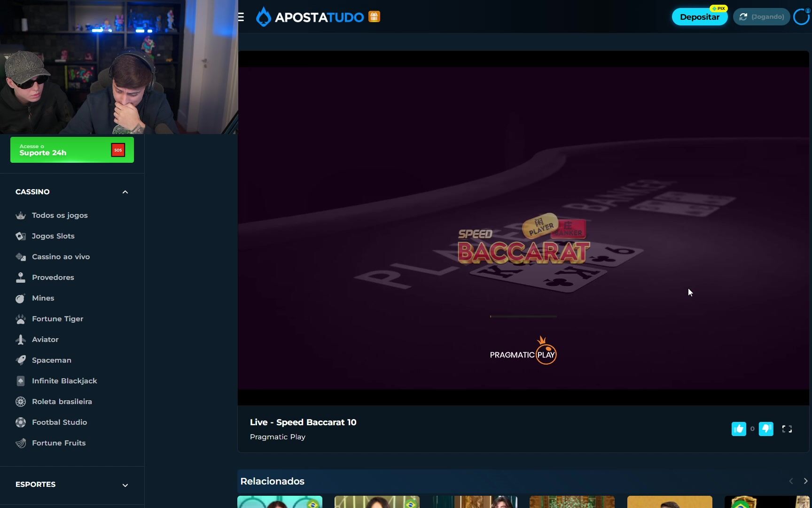Viewport: 812px width, 508px height.
Task: Click the "Relacionados" heading
Action: [273, 481]
